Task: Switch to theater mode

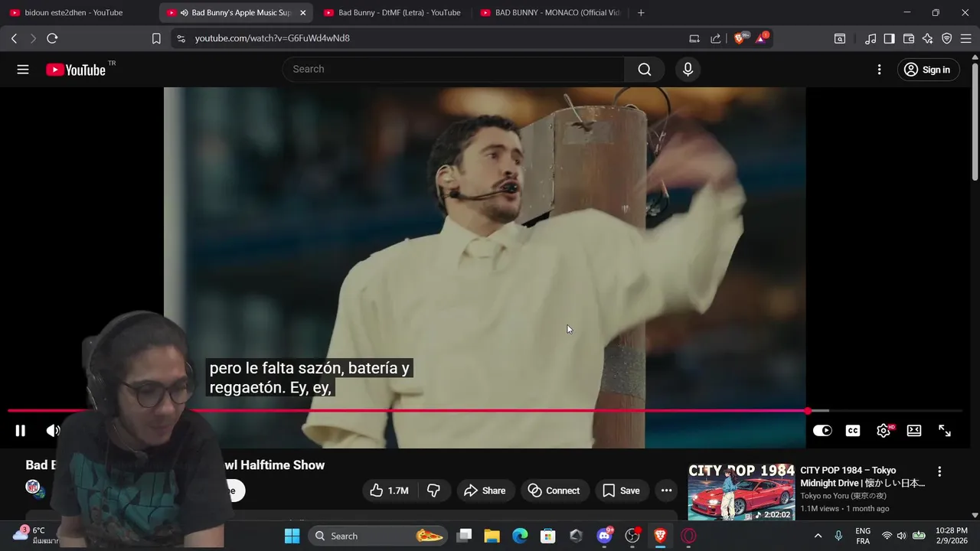Action: (914, 431)
